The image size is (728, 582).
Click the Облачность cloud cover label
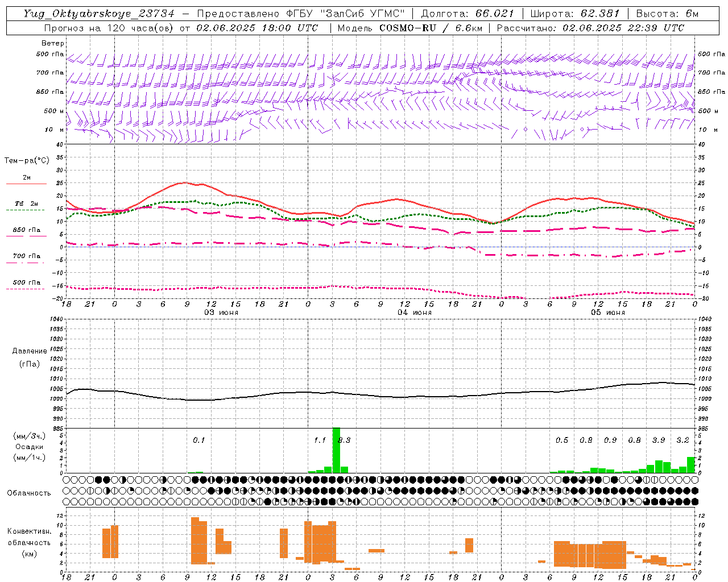tap(29, 493)
